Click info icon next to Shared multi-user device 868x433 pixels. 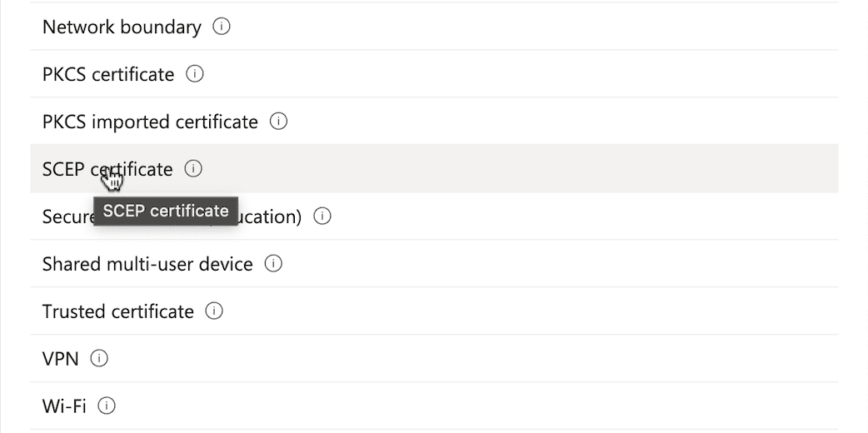tap(273, 264)
